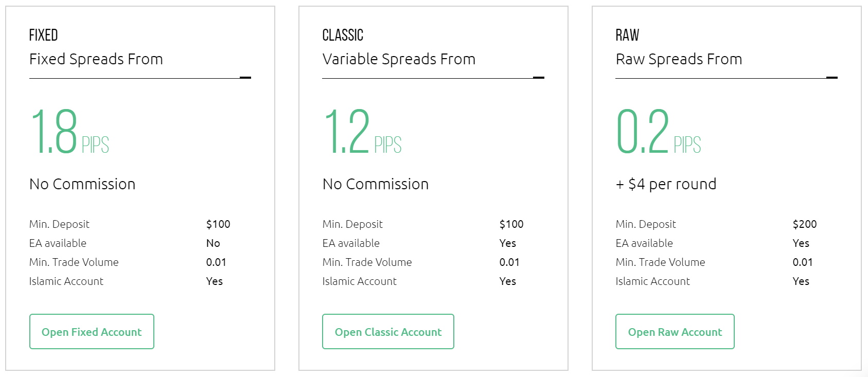This screenshot has height=377, width=868.
Task: Click "No Commission" in the Fixed card
Action: (82, 184)
